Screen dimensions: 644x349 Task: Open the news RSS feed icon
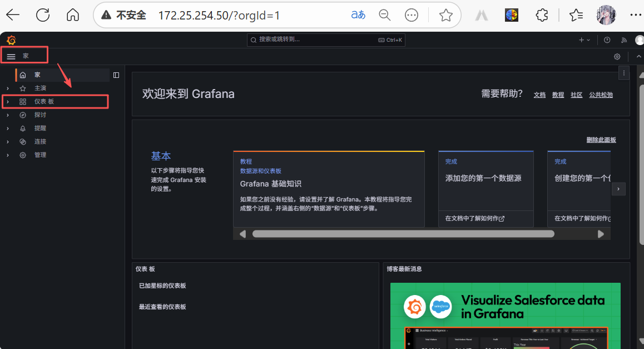click(624, 40)
